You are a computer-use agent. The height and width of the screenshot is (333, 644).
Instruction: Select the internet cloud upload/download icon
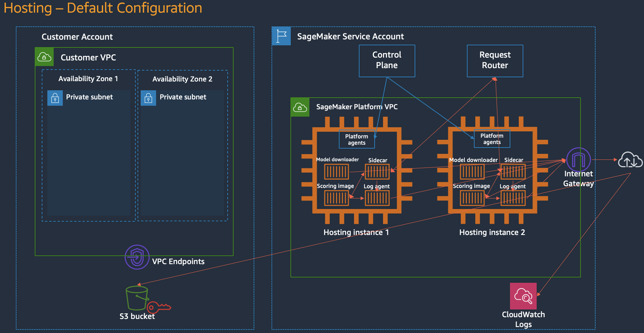coord(630,160)
